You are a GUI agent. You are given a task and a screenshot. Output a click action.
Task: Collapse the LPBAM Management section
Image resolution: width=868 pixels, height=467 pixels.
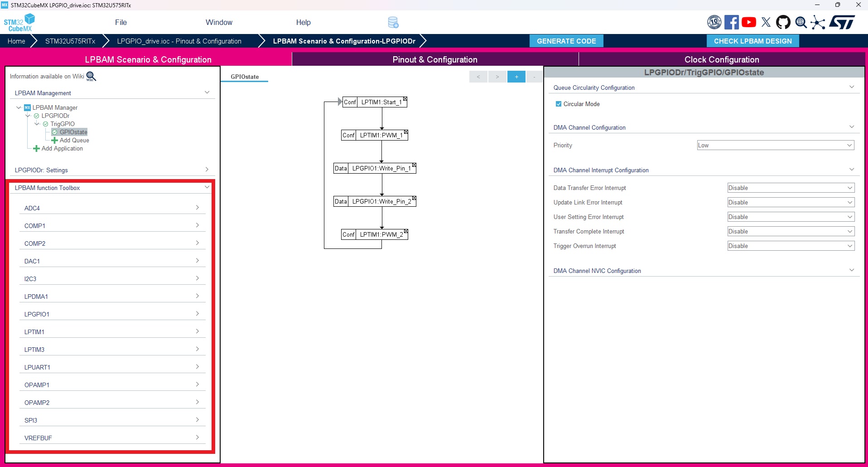(207, 92)
